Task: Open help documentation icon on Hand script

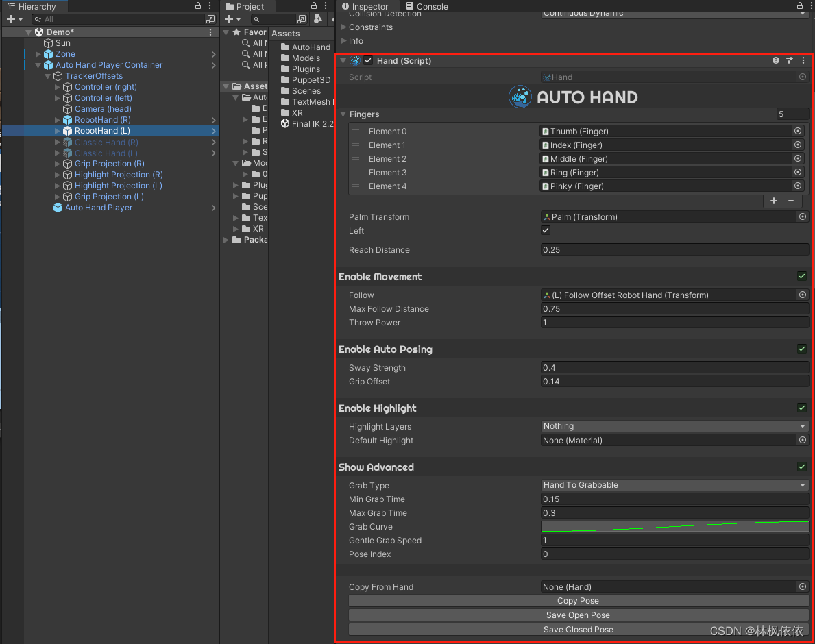Action: pyautogui.click(x=775, y=60)
